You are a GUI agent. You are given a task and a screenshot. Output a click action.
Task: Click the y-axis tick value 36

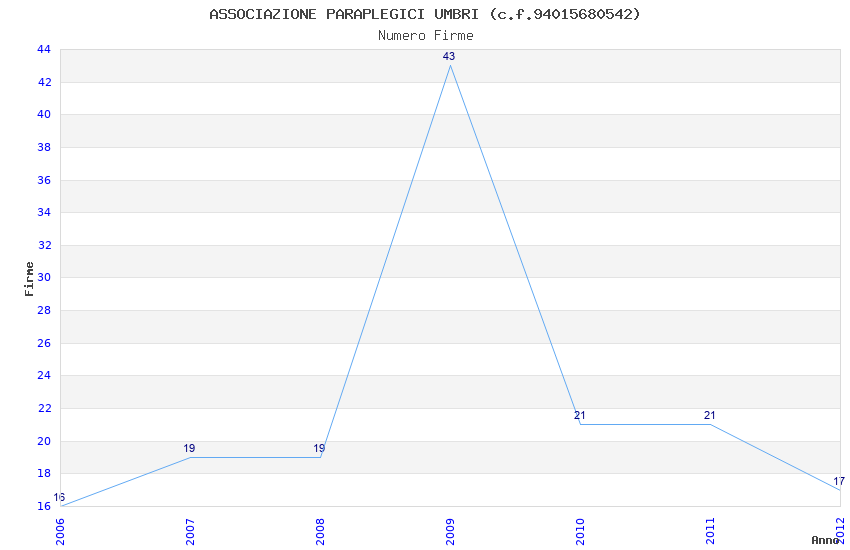click(x=44, y=180)
